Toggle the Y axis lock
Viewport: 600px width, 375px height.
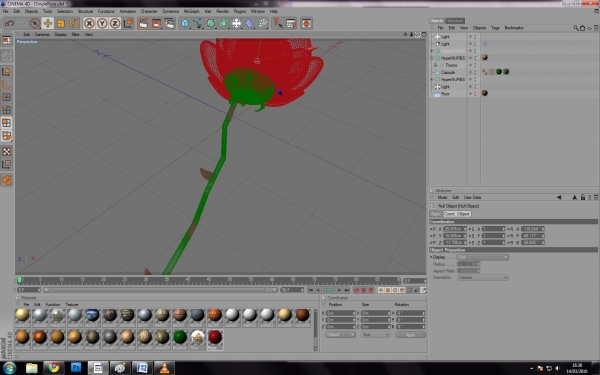102,23
